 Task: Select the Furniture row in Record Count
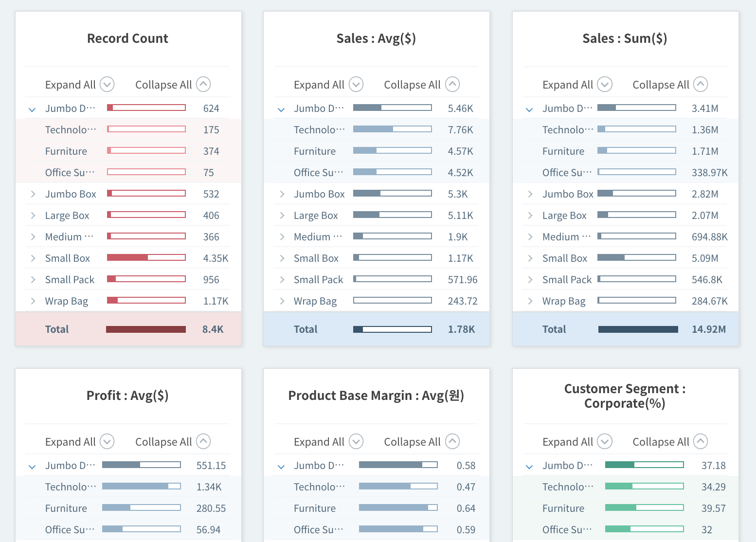pos(128,151)
